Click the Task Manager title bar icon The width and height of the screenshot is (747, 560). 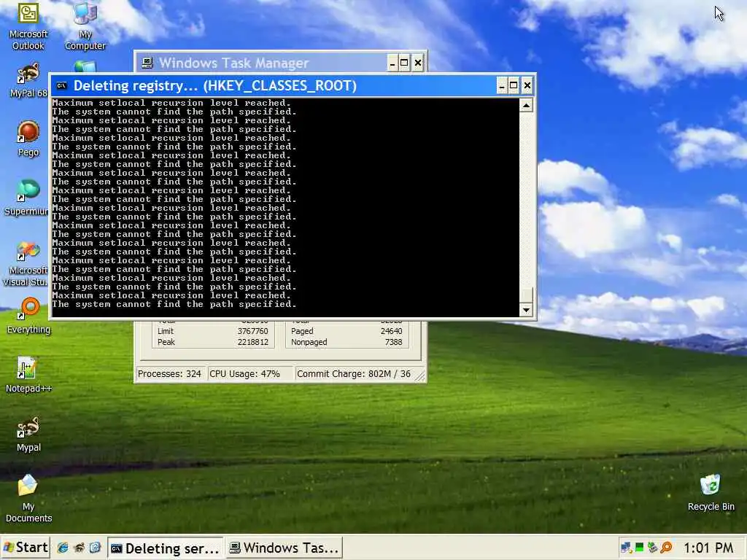(x=147, y=63)
